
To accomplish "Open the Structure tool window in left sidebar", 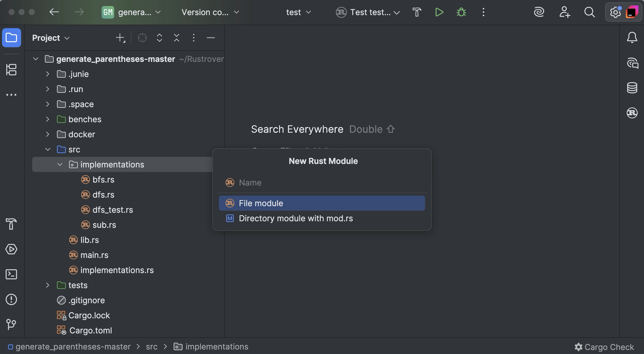I will tap(11, 70).
